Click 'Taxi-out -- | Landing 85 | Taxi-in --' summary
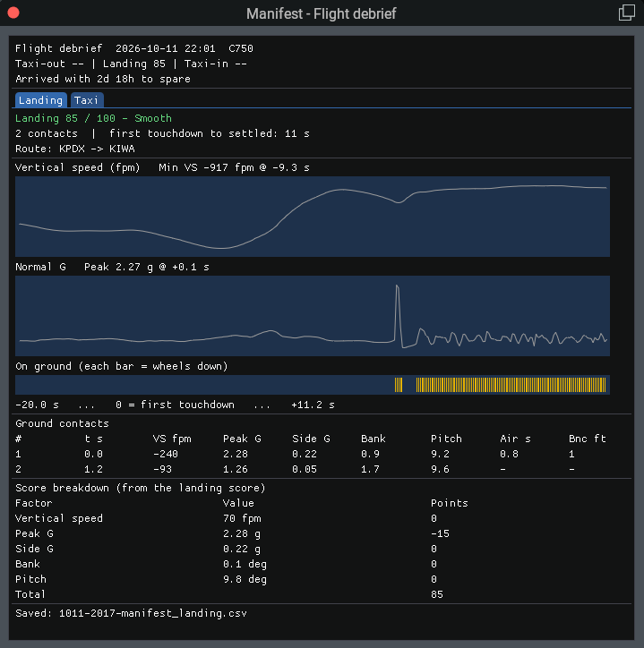 131,64
